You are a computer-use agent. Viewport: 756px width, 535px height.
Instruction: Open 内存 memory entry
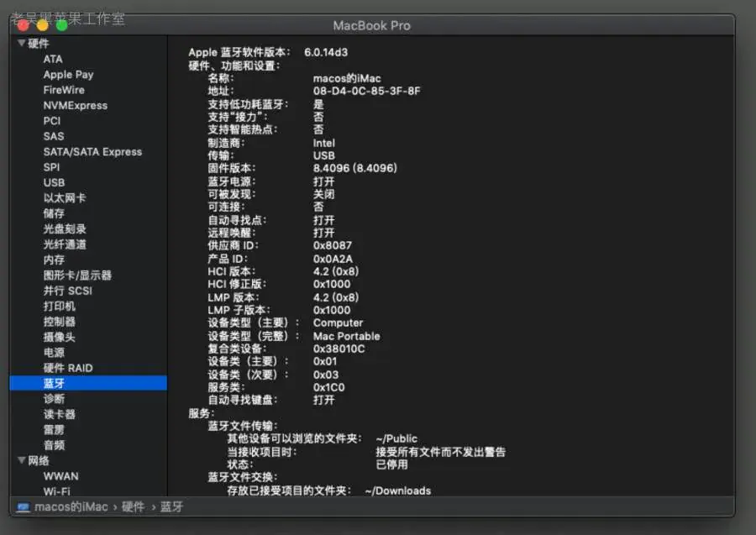[54, 260]
